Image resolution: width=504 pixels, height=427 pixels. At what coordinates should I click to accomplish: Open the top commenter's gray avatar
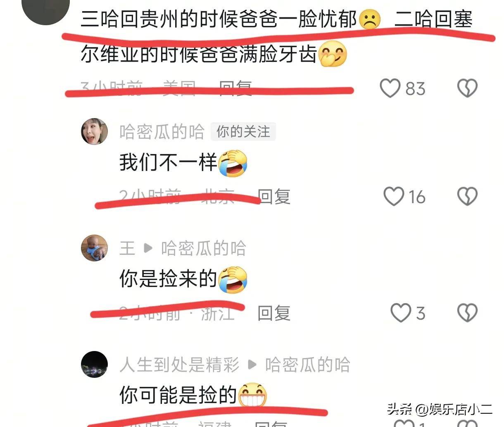[46, 9]
